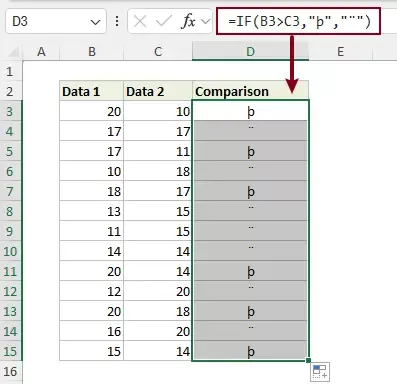Expand the function list arrow beside fx
This screenshot has width=397, height=384.
[206, 22]
